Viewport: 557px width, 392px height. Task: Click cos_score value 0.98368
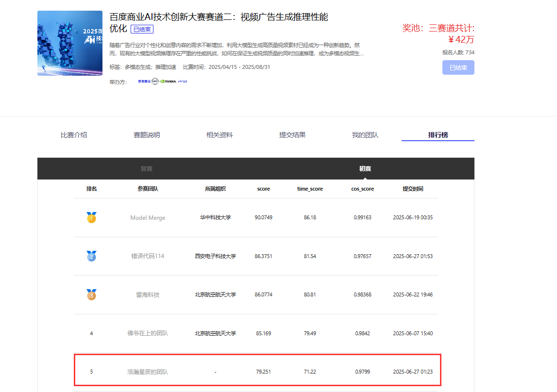click(362, 294)
